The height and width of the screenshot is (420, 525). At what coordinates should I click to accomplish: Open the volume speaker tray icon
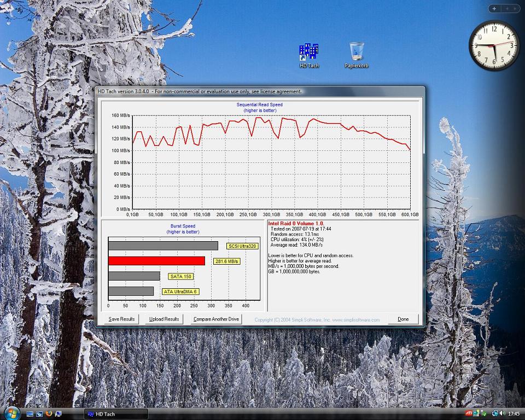point(502,413)
